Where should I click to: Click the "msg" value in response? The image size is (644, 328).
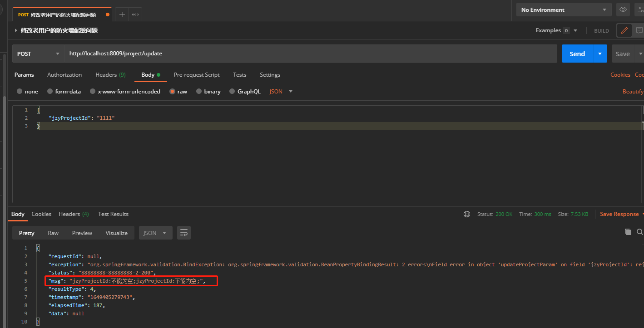(137, 281)
